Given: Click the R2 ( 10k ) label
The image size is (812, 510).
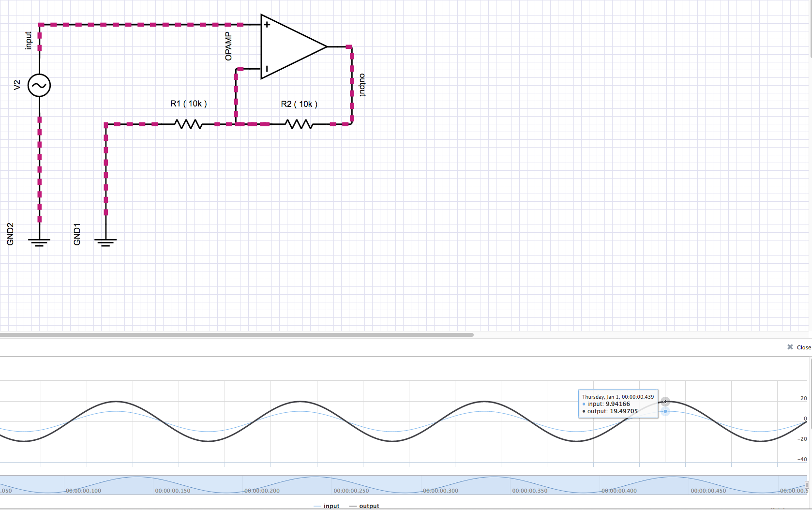Looking at the screenshot, I should tap(299, 104).
